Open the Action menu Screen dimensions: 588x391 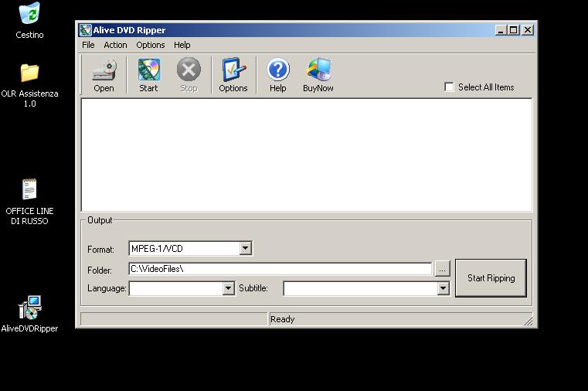tap(115, 45)
